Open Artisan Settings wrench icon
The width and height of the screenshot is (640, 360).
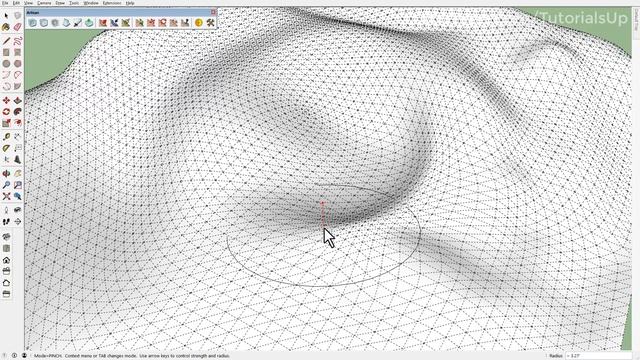(x=210, y=23)
